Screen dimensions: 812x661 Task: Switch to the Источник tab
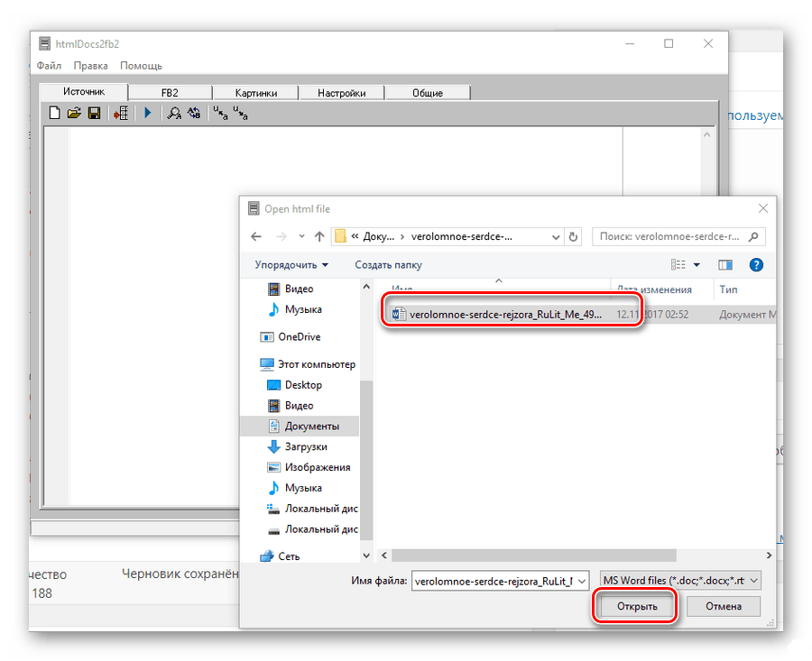[x=84, y=92]
